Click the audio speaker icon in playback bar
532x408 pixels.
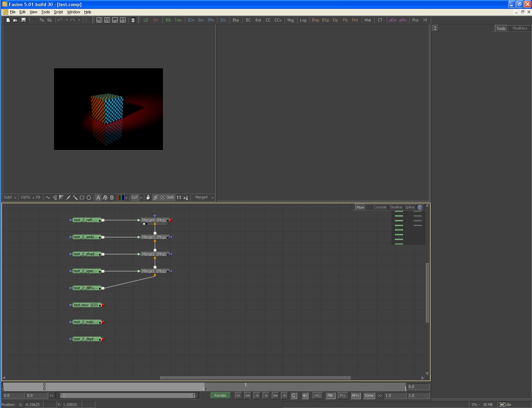point(305,395)
